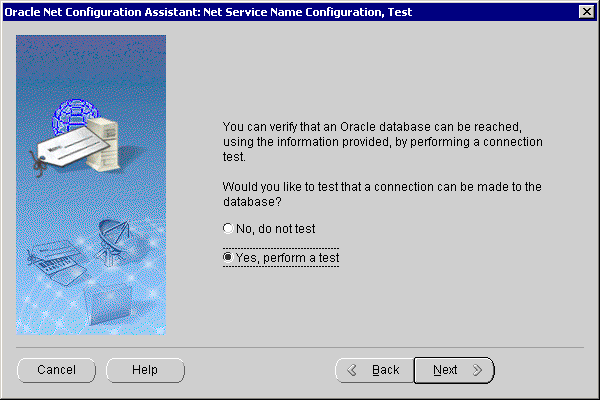Viewport: 600px width, 400px height.
Task: Select the "Yes, perform a test" radio button
Action: (228, 258)
